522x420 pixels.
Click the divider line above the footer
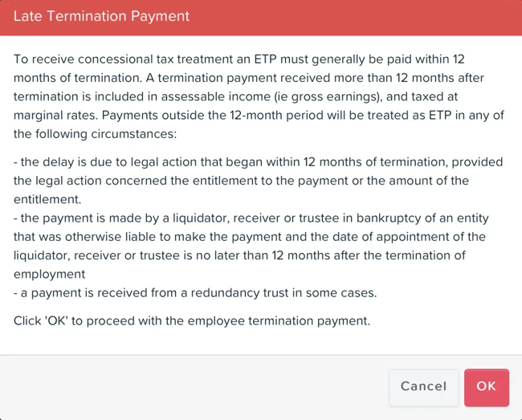tap(261, 355)
